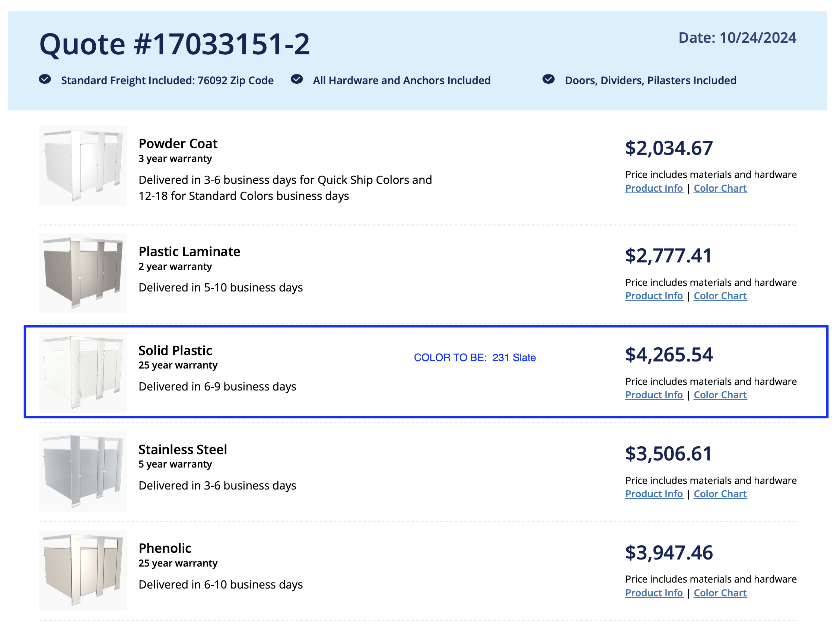View Color Chart for Solid Plastic
Image resolution: width=837 pixels, height=644 pixels.
[720, 395]
